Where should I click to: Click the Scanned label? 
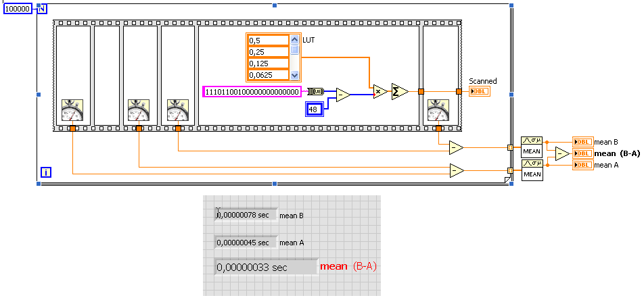[483, 81]
